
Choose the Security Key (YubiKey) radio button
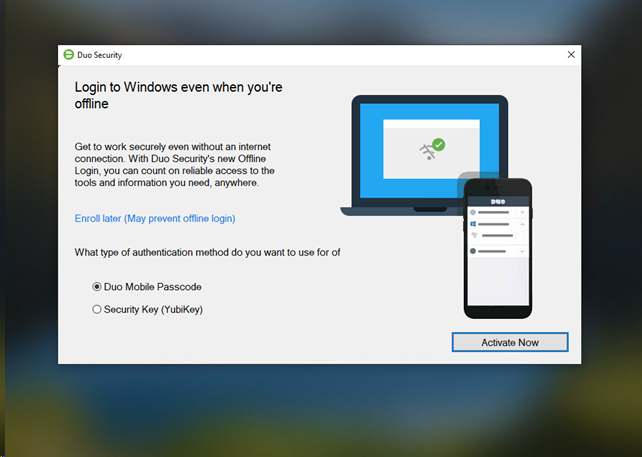point(97,310)
